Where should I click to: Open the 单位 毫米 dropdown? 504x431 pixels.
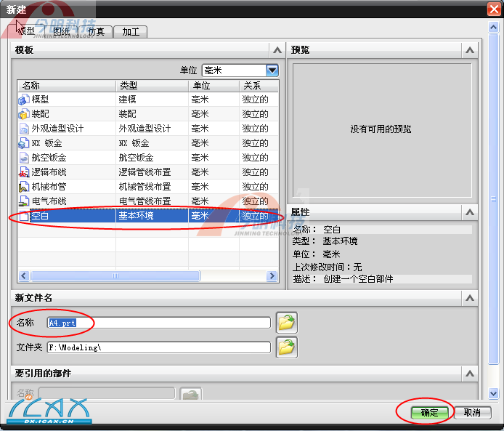pos(272,70)
